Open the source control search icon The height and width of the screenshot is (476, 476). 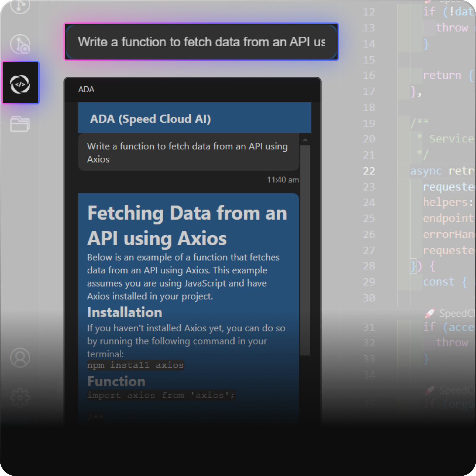point(20,44)
